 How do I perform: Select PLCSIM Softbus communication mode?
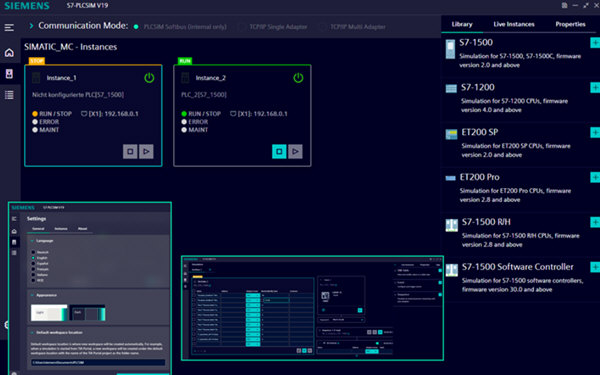180,27
